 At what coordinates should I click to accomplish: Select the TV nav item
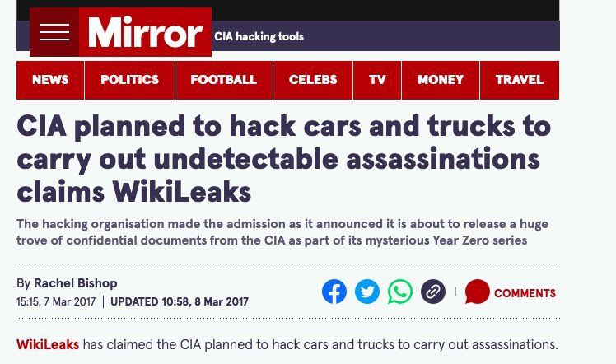click(377, 80)
